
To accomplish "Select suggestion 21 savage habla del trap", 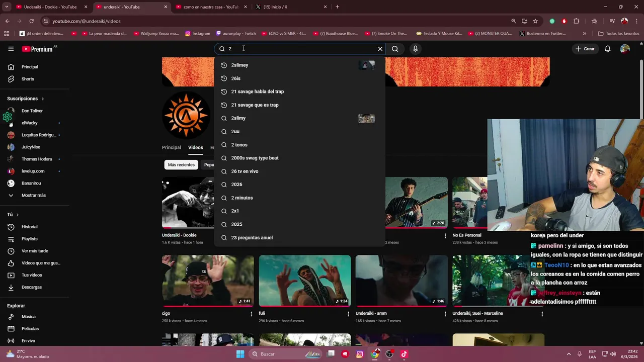I will point(300,92).
